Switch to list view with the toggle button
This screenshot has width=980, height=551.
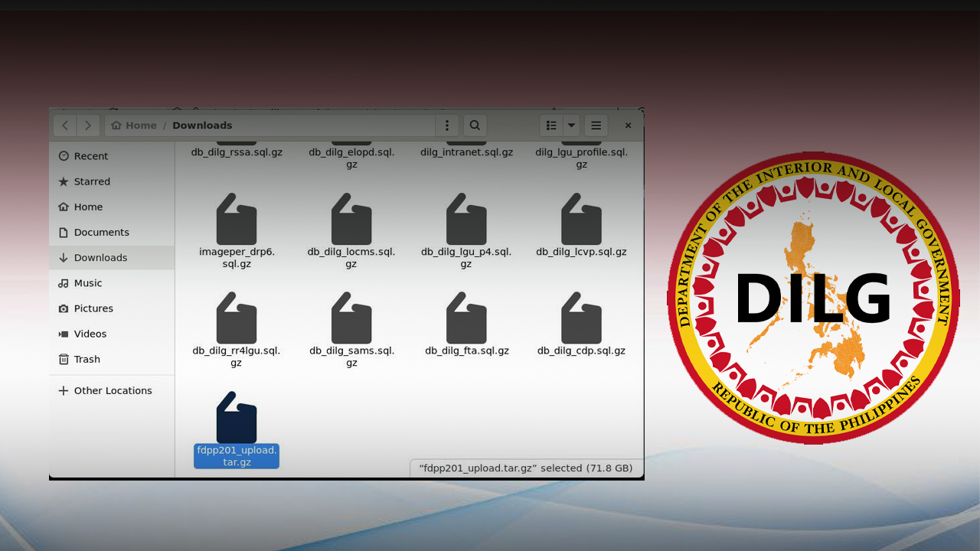(x=551, y=126)
